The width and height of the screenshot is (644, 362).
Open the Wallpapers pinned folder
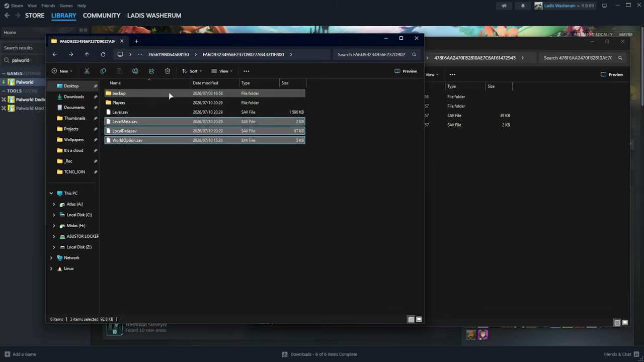tap(73, 139)
